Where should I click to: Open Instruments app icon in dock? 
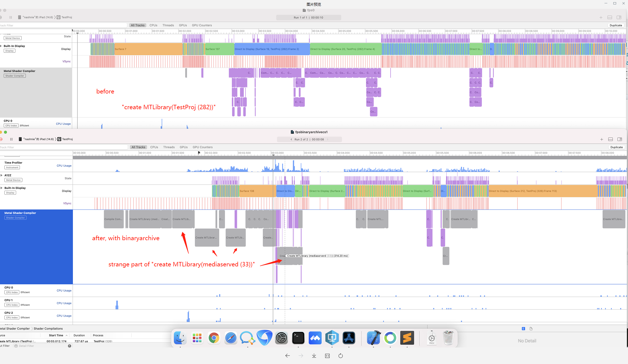click(x=349, y=338)
